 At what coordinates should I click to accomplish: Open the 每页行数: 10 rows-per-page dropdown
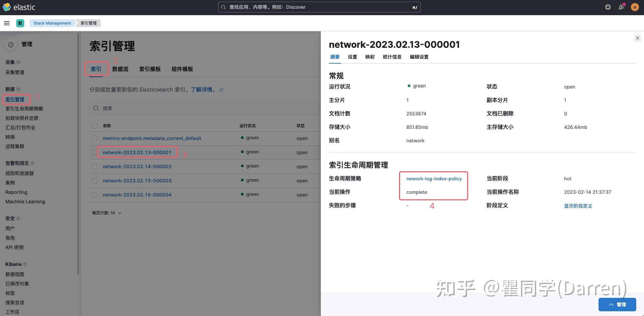[x=106, y=213]
